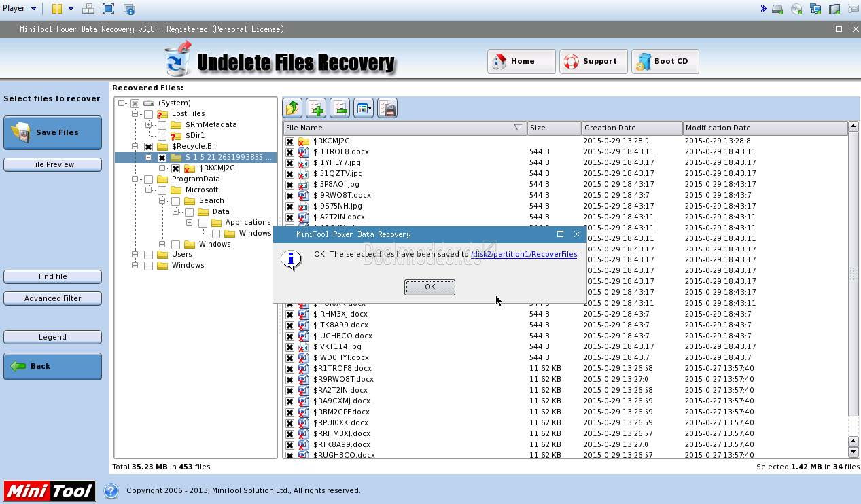Viewport: 861px width, 504px height.
Task: Toggle the Users checkbox in tree
Action: pyautogui.click(x=148, y=255)
